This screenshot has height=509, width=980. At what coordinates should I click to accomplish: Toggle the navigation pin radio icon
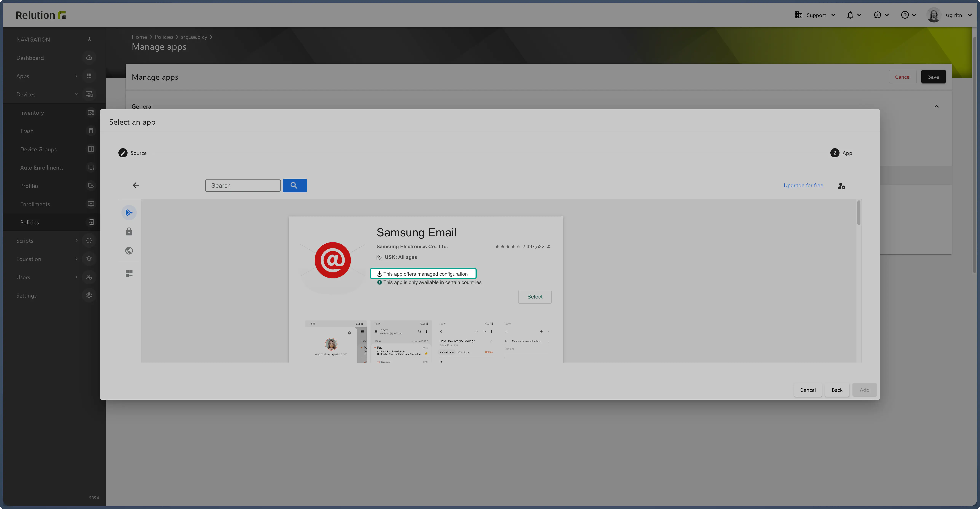[89, 39]
